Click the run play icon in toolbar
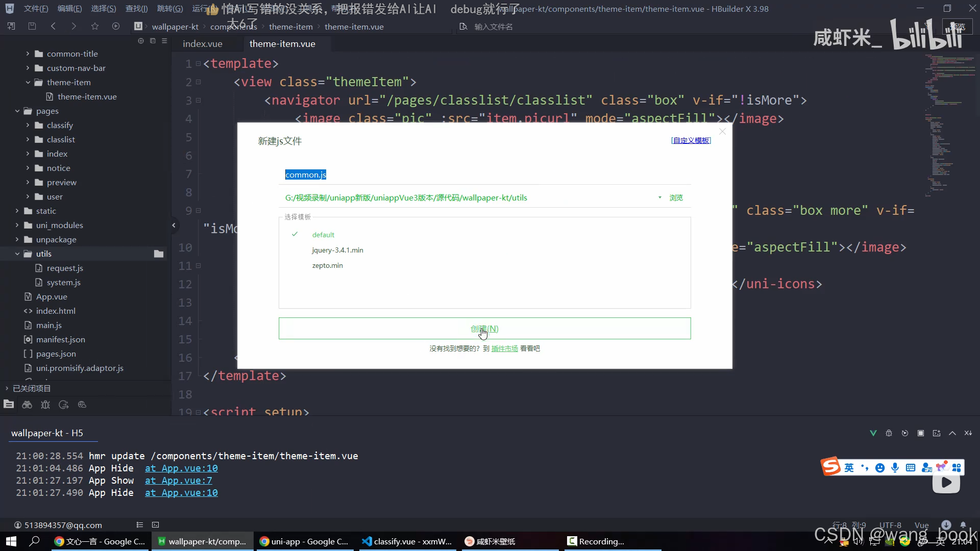The image size is (980, 551). 116,26
